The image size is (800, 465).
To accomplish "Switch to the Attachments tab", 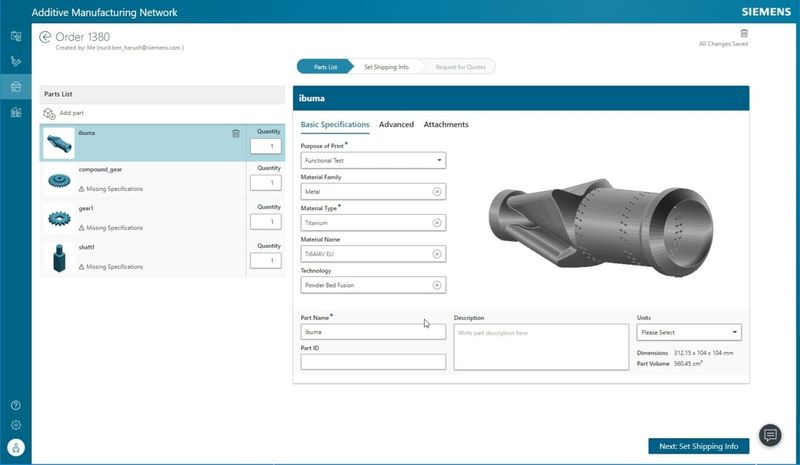I will click(x=446, y=125).
